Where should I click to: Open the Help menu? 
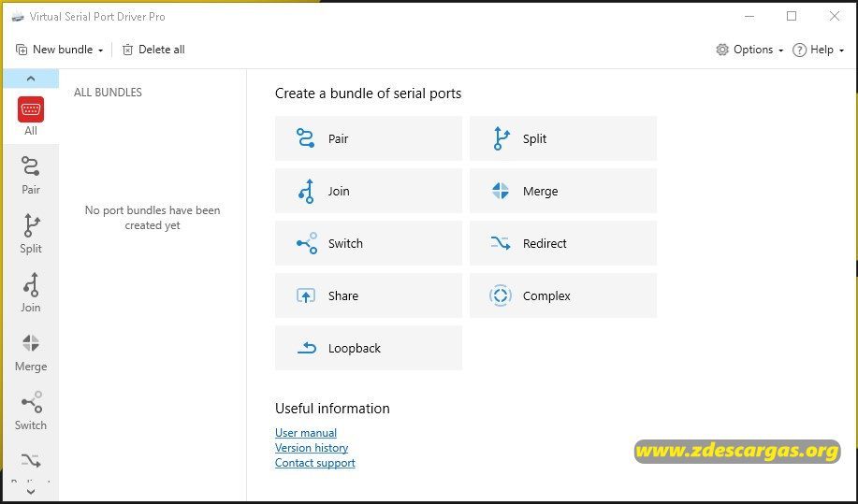(818, 50)
